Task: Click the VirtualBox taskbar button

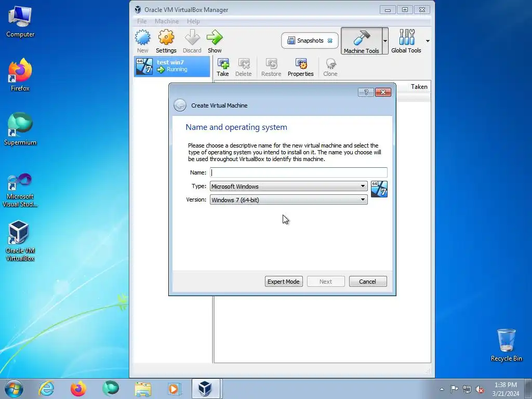Action: click(x=206, y=389)
